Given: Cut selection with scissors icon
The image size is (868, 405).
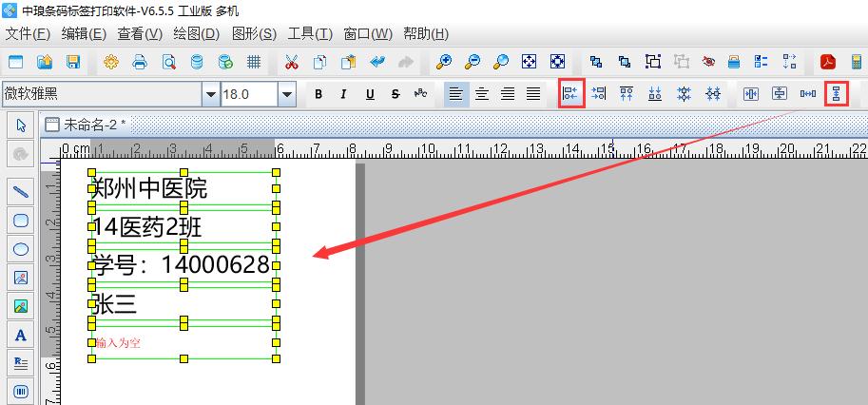Looking at the screenshot, I should tap(291, 62).
